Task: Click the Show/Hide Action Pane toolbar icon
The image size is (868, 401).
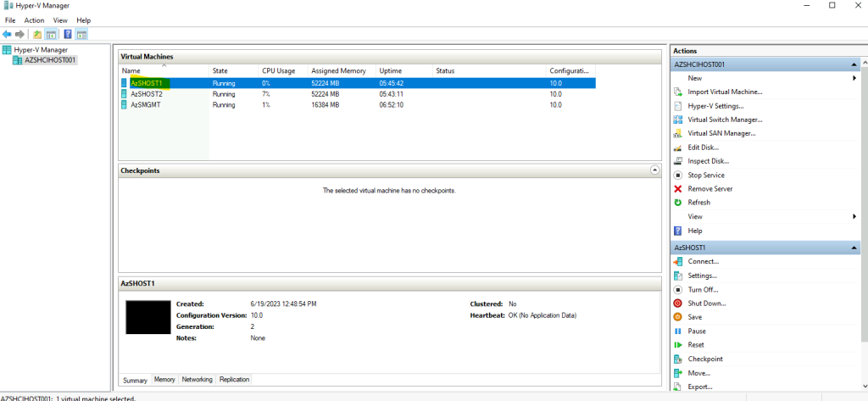Action: tap(81, 35)
